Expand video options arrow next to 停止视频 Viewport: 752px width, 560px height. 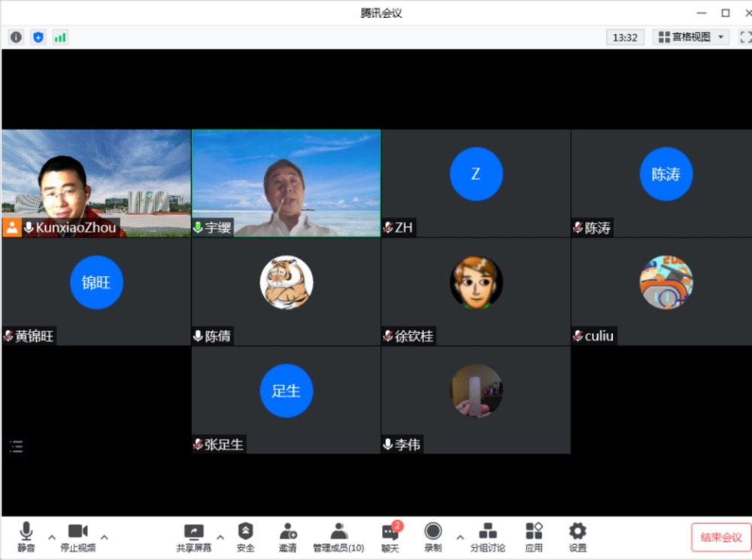click(x=105, y=537)
